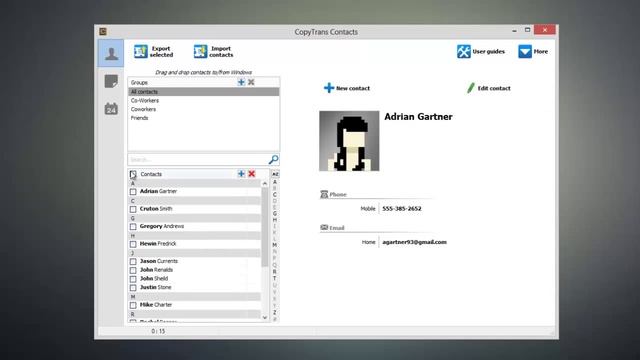This screenshot has width=640, height=360.
Task: Jump to letter C in alphabet index
Action: tap(275, 195)
